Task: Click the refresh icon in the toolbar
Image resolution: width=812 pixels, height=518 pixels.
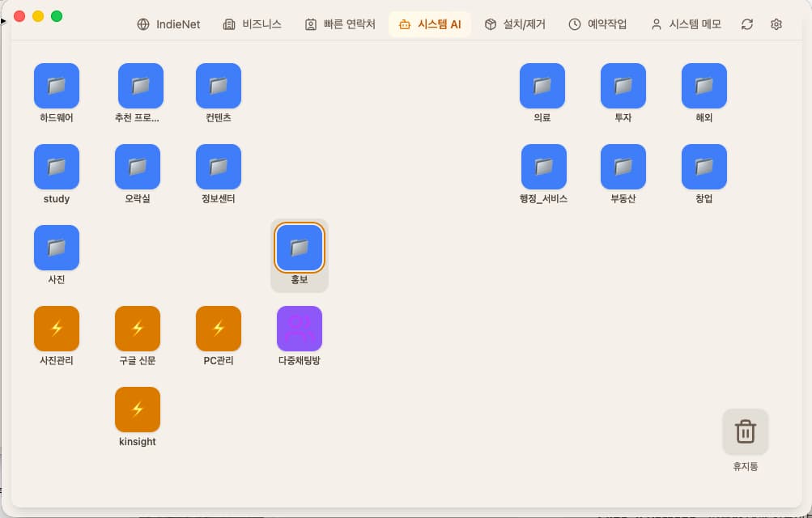Action: coord(746,24)
